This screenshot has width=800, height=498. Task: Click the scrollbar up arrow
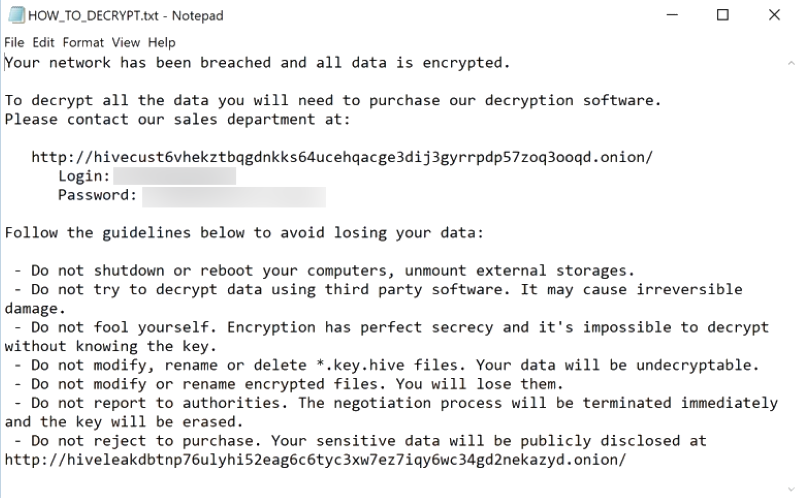coord(791,63)
